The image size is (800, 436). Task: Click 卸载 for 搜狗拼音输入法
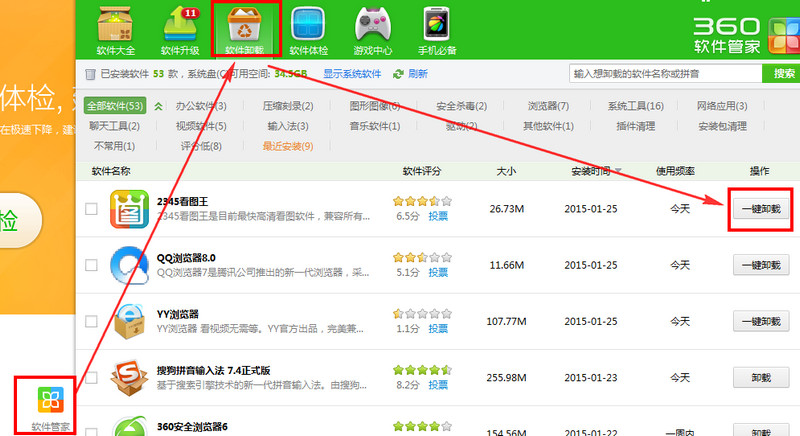click(761, 377)
